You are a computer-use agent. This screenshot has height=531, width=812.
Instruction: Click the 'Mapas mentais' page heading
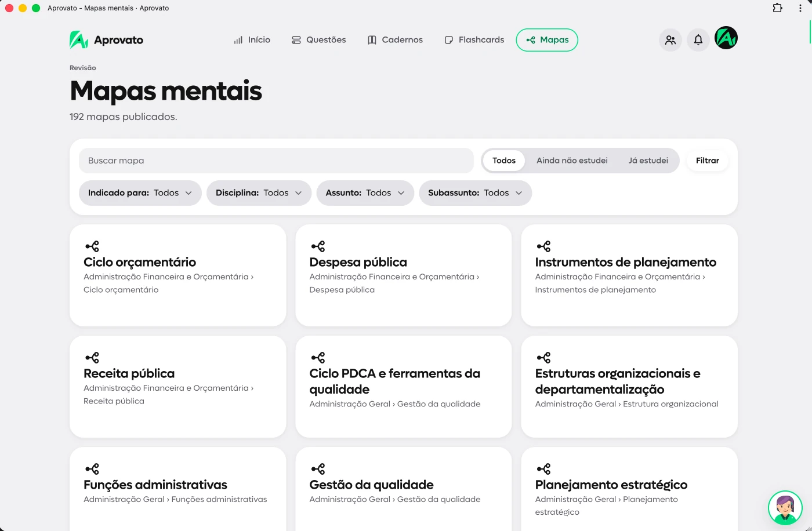[x=166, y=90]
